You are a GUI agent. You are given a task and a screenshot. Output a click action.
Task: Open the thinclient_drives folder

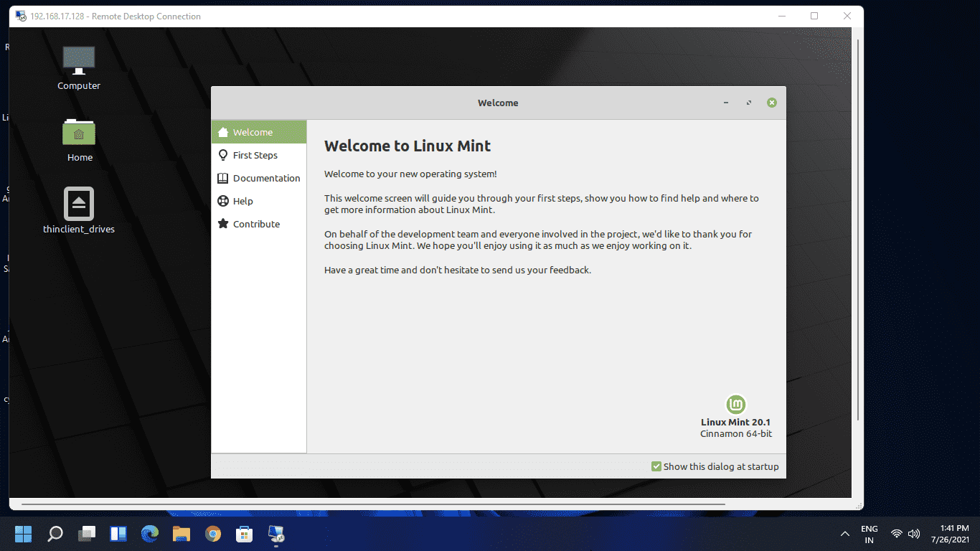click(79, 208)
